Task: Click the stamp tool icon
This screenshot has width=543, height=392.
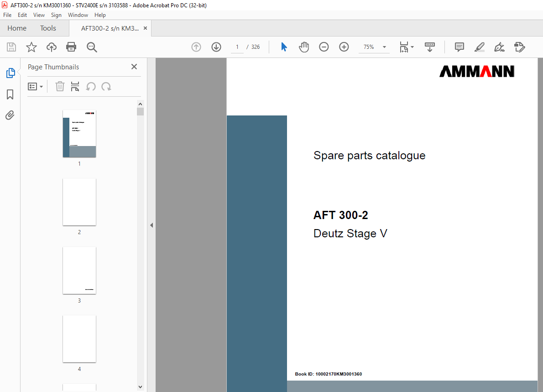Action: click(519, 47)
